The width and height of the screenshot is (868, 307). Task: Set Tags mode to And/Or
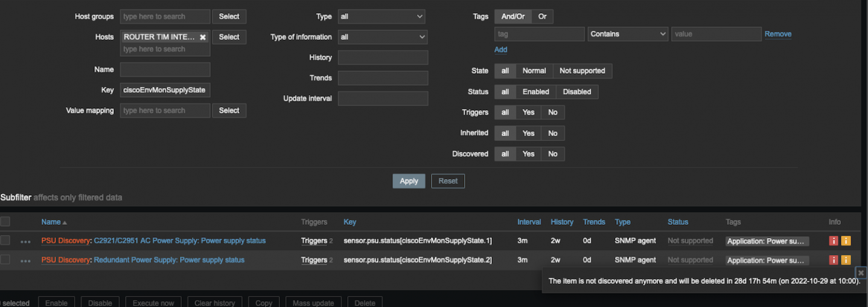513,16
